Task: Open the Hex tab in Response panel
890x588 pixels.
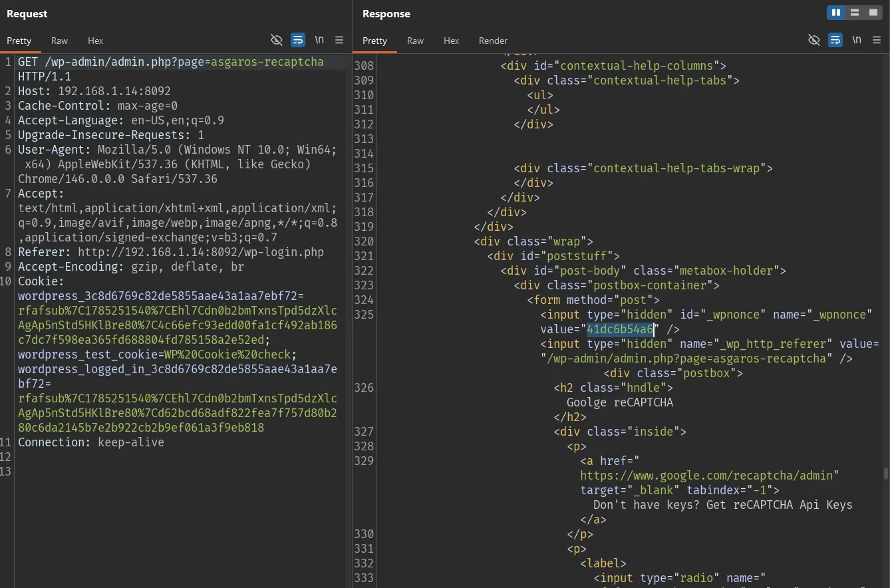Action: point(452,41)
